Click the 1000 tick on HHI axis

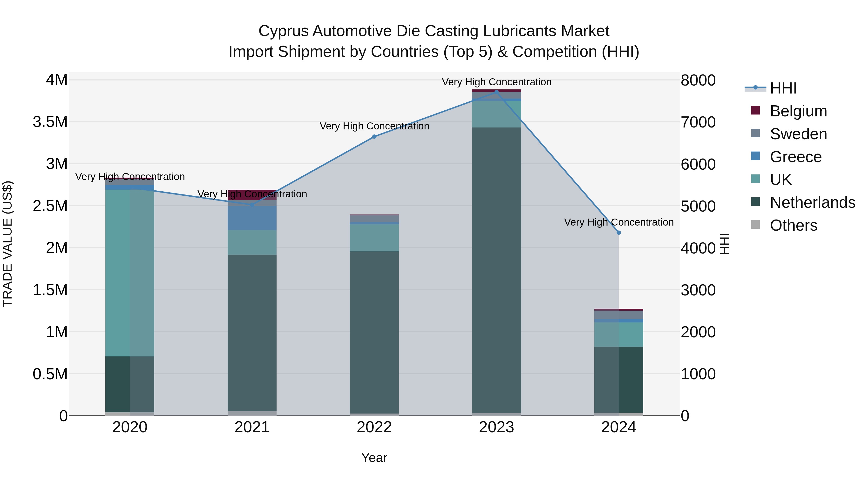[698, 374]
